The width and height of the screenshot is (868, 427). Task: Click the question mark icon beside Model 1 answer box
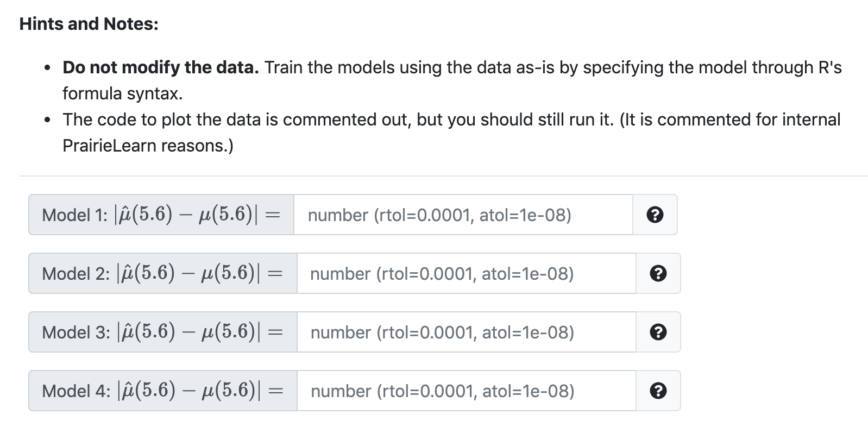[x=656, y=215]
